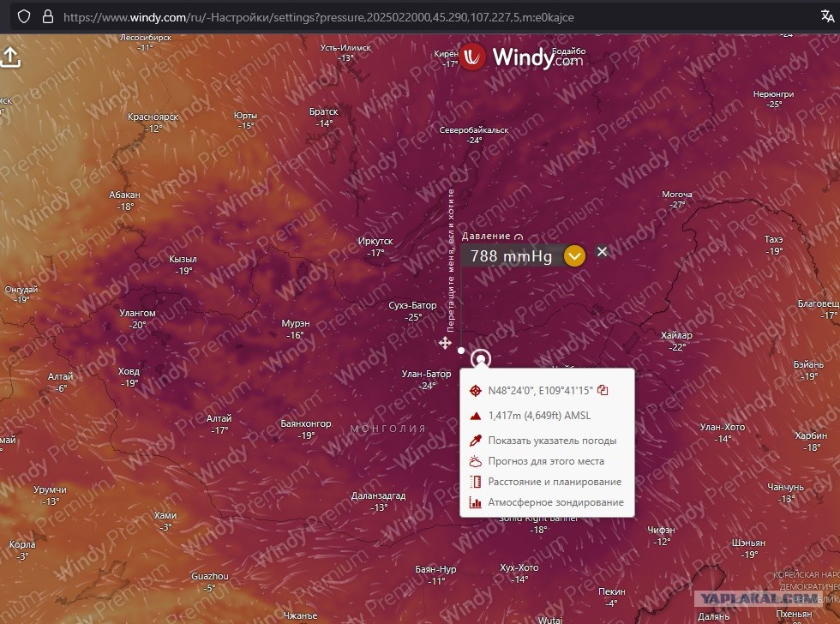840x624 pixels.
Task: Click the Улангом city label
Action: coord(137,313)
